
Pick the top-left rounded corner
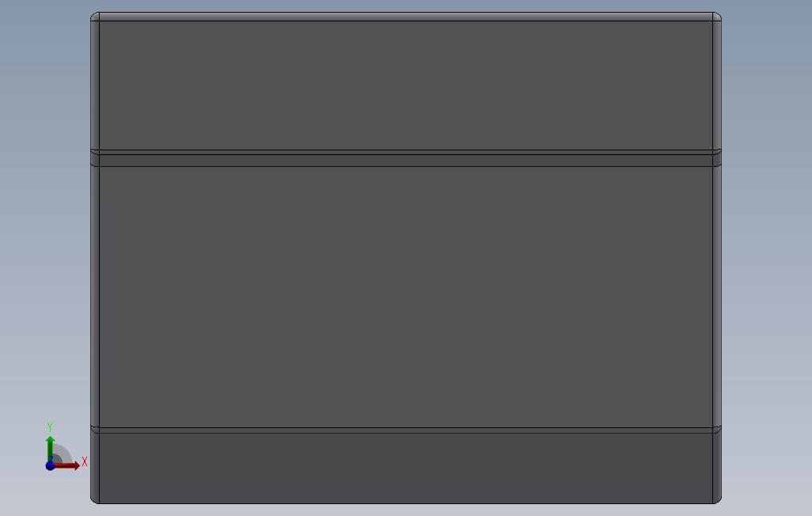tap(95, 17)
